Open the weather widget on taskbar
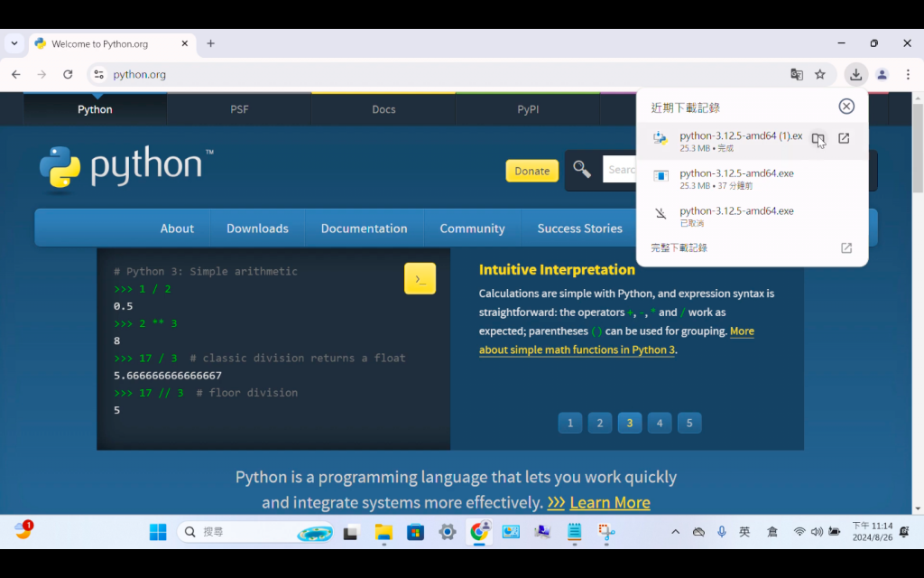This screenshot has height=578, width=924. point(23,530)
